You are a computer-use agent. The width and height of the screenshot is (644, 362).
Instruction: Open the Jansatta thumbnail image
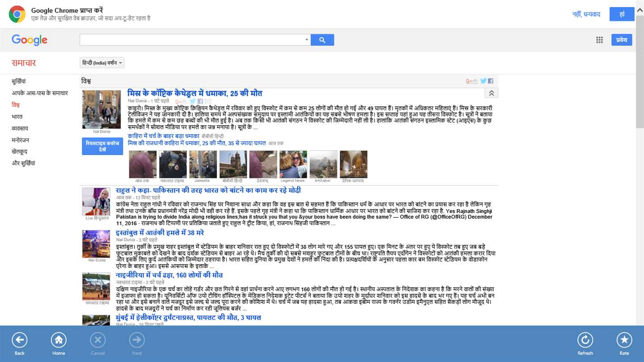coord(203,164)
